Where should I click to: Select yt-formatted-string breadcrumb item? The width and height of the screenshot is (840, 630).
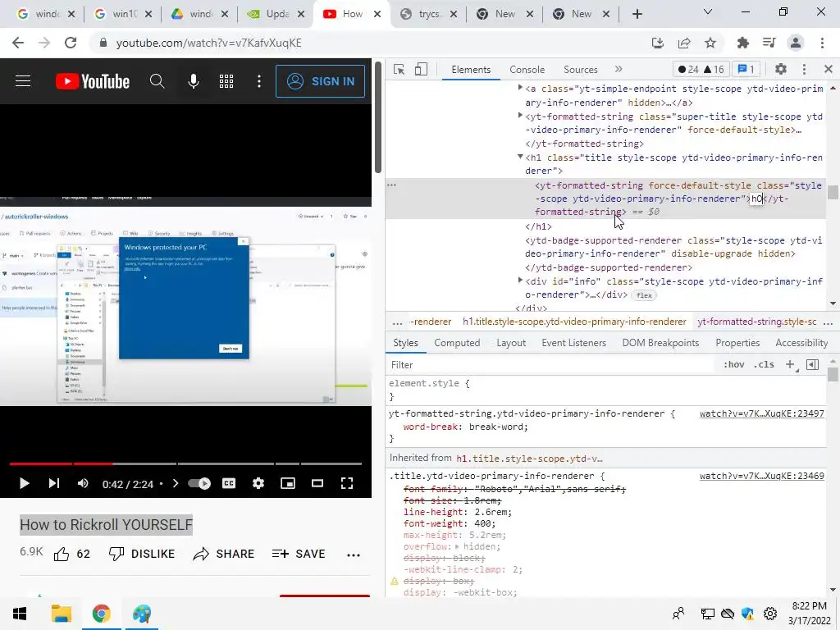[756, 322]
